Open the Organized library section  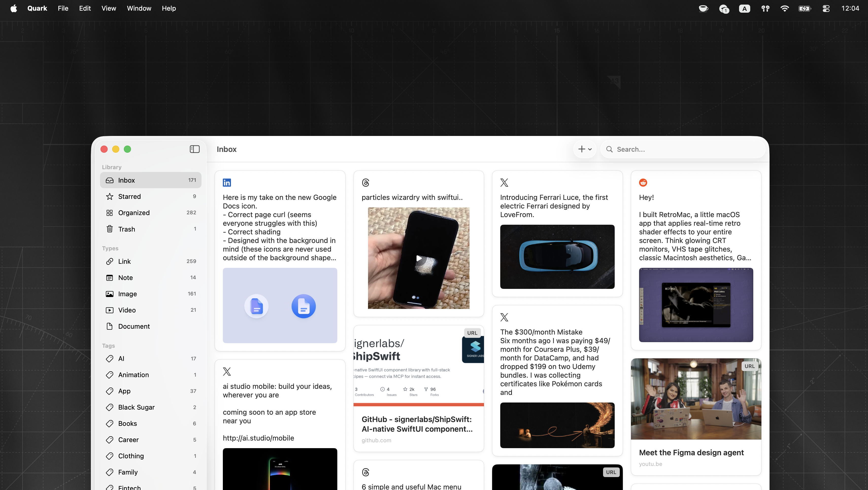(x=151, y=213)
